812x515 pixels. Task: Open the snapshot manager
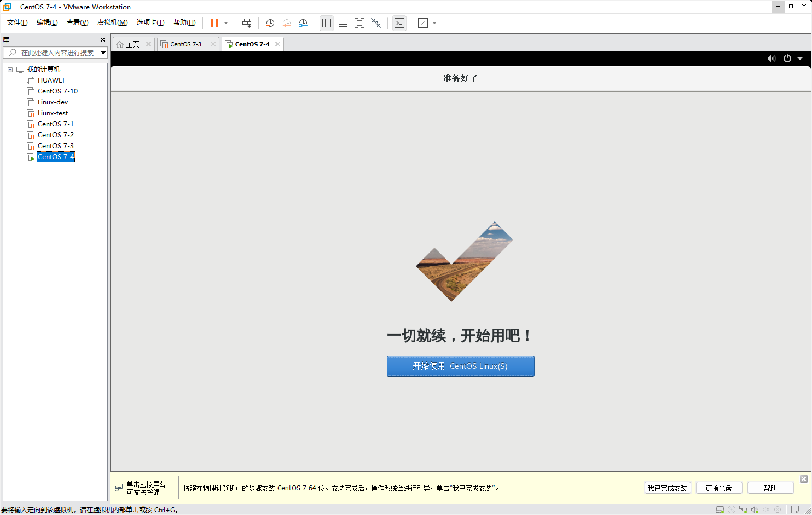(x=303, y=23)
